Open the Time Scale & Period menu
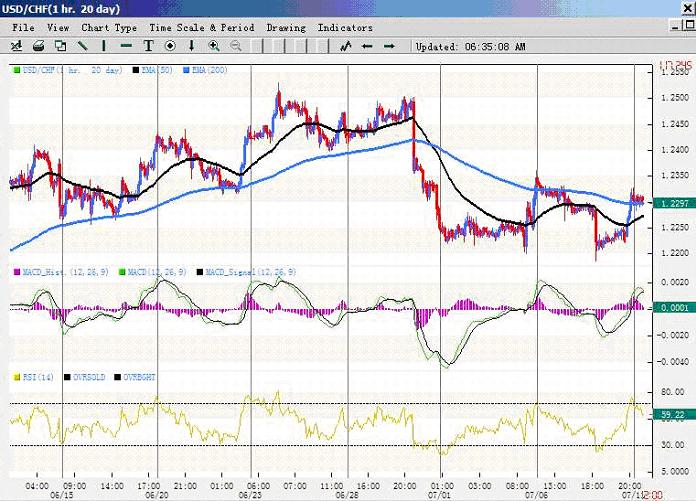This screenshot has width=696, height=501. pos(202,28)
